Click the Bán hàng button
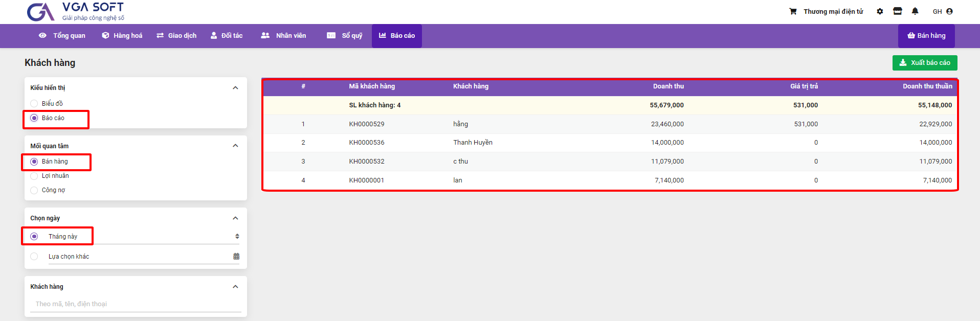The height and width of the screenshot is (321, 980). click(926, 36)
